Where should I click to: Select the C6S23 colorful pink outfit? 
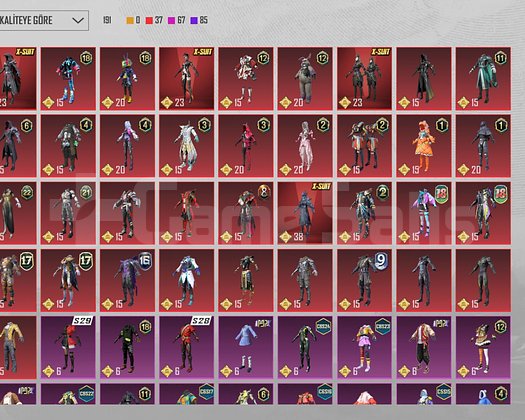(x=364, y=347)
